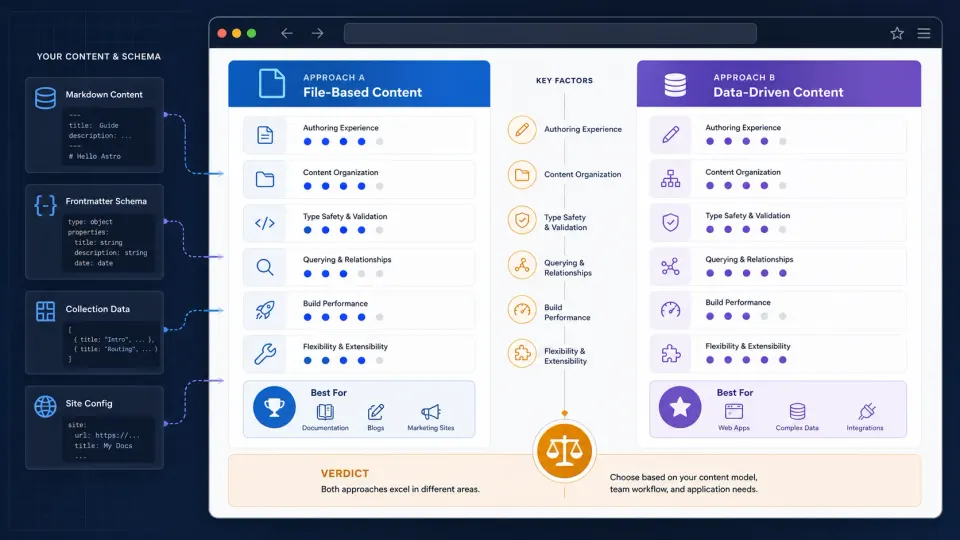This screenshot has width=960, height=540.
Task: Select the Markdown Content database icon
Action: coord(45,98)
